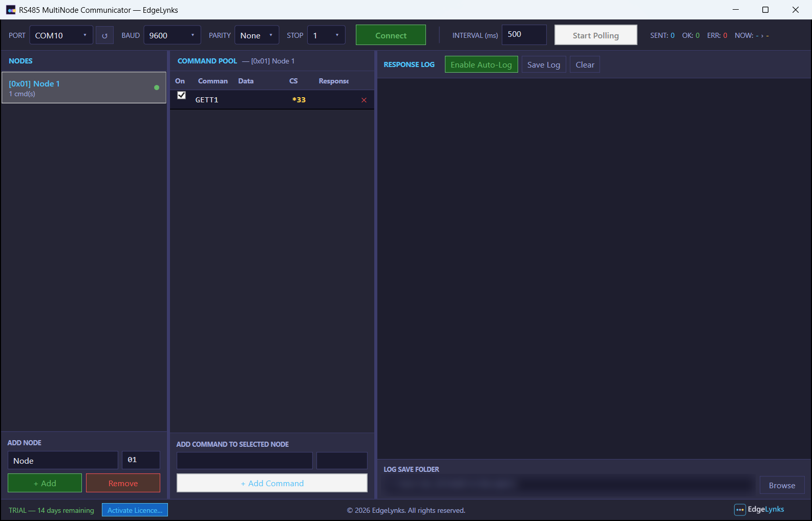Screen dimensions: 812x521
Task: Open the BAUD rate dropdown showing 9600
Action: [x=172, y=35]
